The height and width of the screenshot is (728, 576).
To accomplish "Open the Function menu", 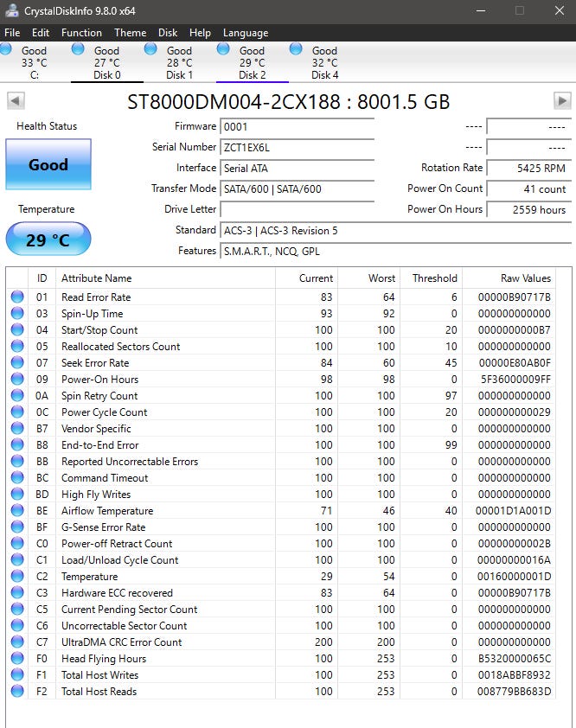I will pyautogui.click(x=81, y=33).
